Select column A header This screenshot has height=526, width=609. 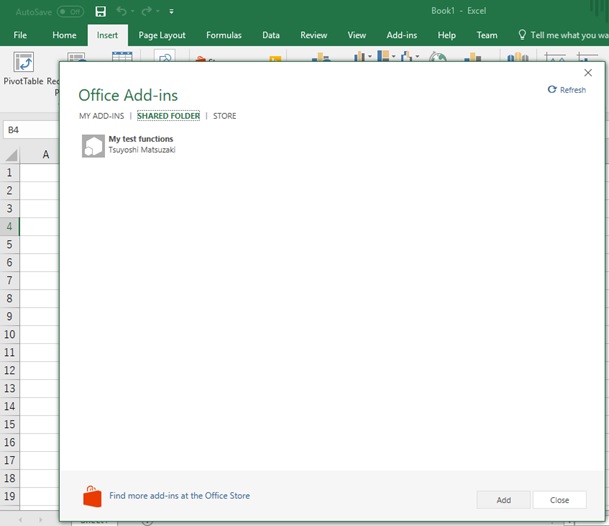click(39, 155)
